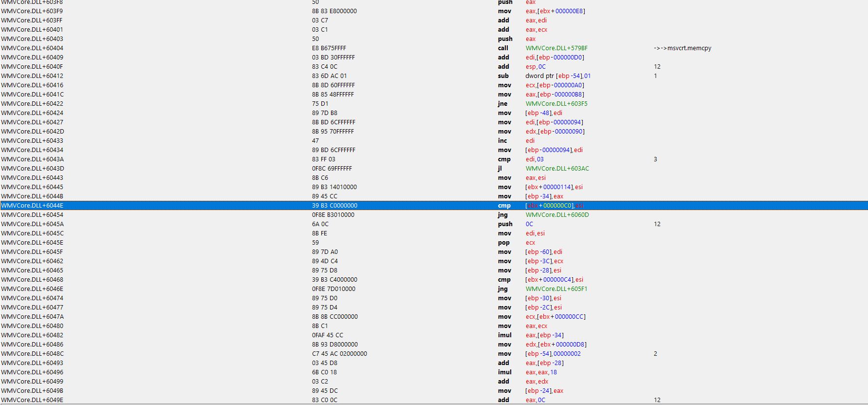Click bytes 8B C6

click(x=320, y=178)
